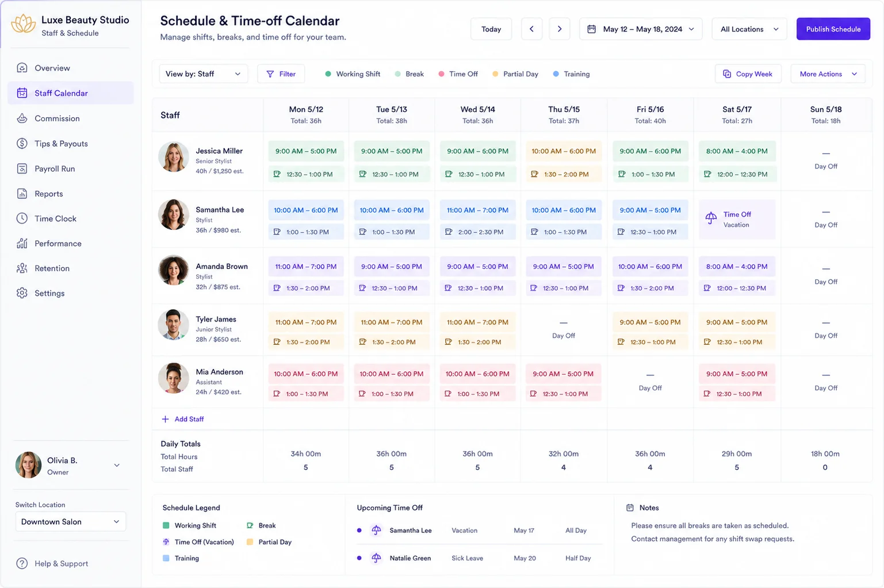Toggle the Training filter above the calendar
This screenshot has height=588, width=884.
point(571,74)
